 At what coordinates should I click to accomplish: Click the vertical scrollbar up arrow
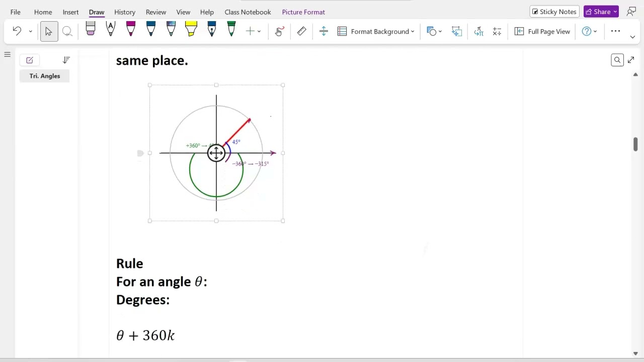coord(635,74)
